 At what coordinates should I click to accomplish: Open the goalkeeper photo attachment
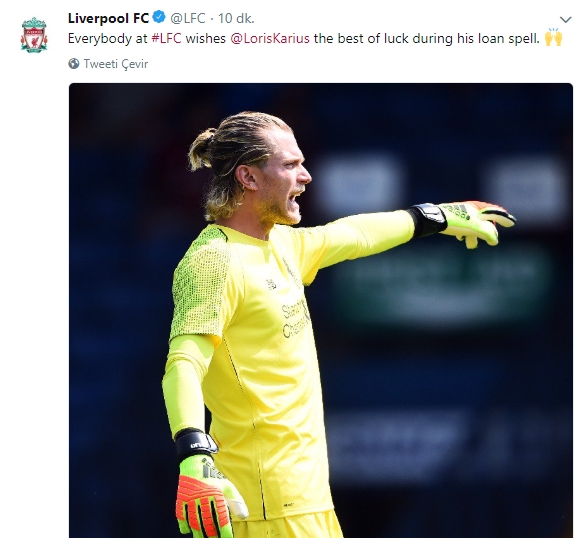321,311
